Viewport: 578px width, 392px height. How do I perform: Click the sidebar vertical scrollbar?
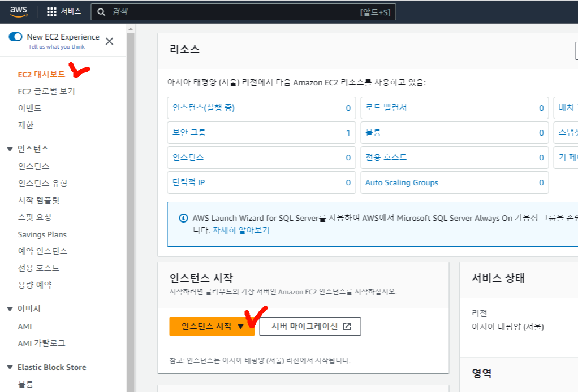131,212
